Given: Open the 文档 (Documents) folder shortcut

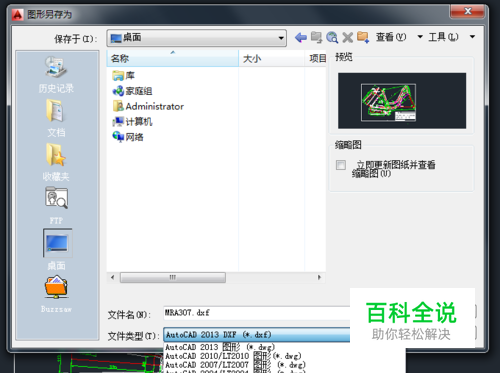Looking at the screenshot, I should point(56,118).
